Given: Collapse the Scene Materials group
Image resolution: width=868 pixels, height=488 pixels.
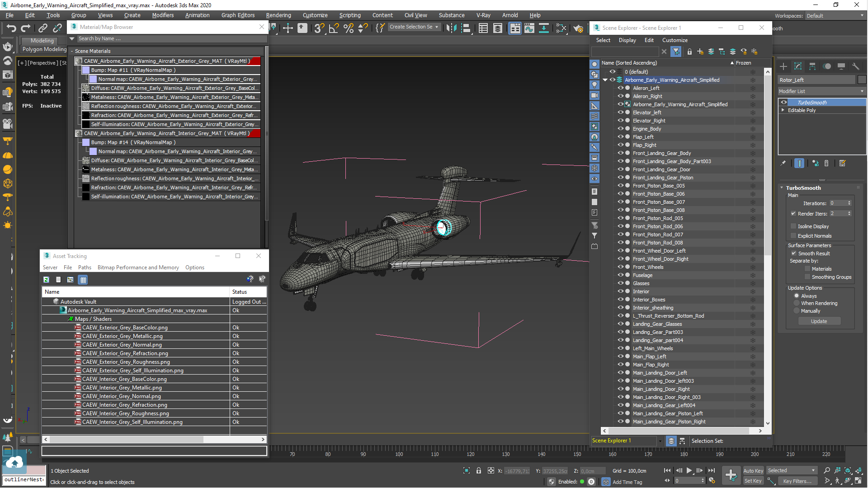Looking at the screenshot, I should 72,51.
